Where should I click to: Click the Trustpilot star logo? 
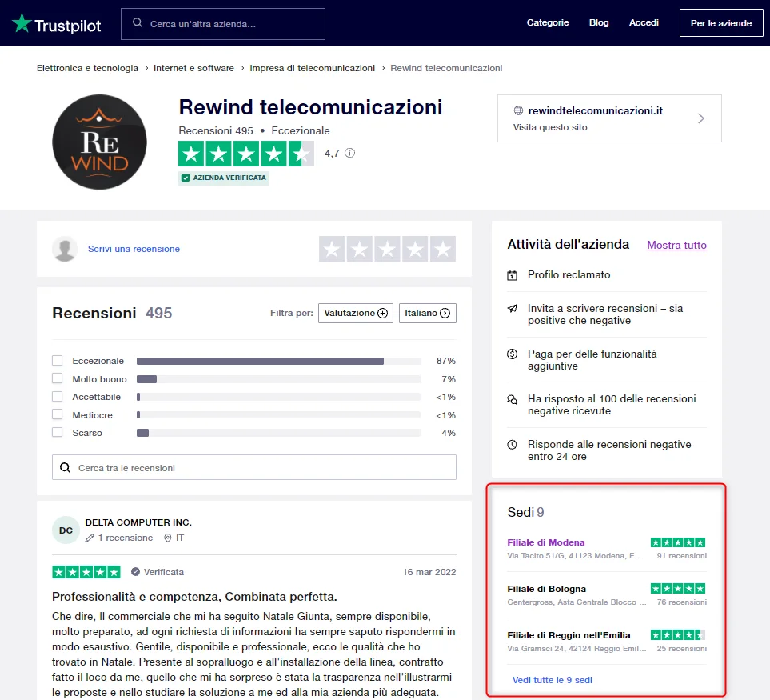tap(22, 23)
